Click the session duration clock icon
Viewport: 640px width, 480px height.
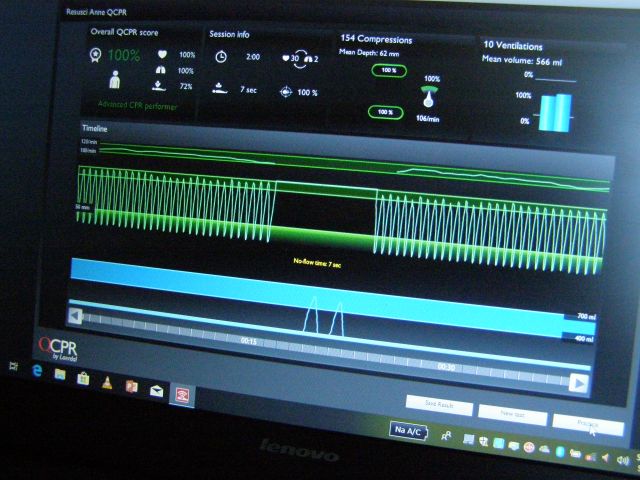(x=221, y=57)
